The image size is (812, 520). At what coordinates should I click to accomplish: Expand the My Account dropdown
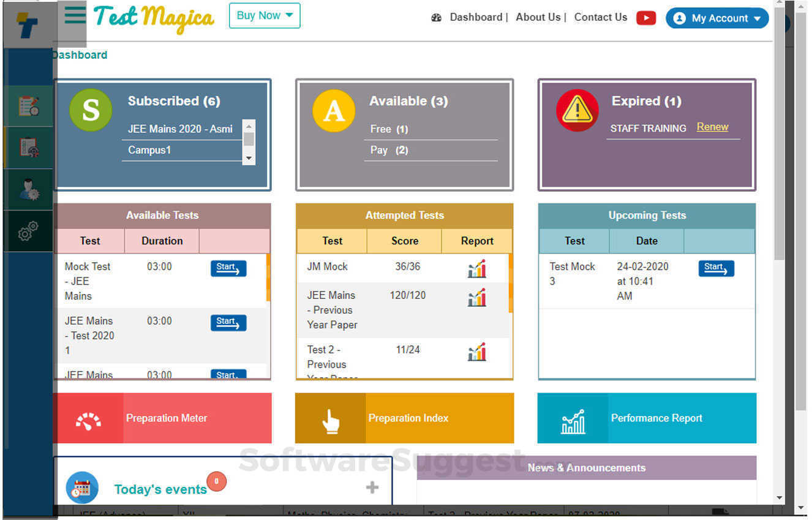click(x=717, y=18)
